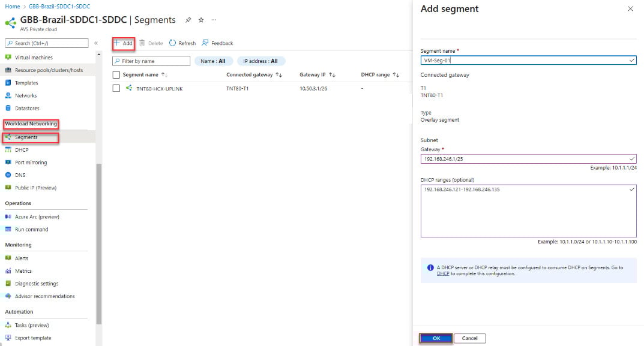Click the Add segment toolbar button
Image resolution: width=644 pixels, height=346 pixels.
(124, 43)
